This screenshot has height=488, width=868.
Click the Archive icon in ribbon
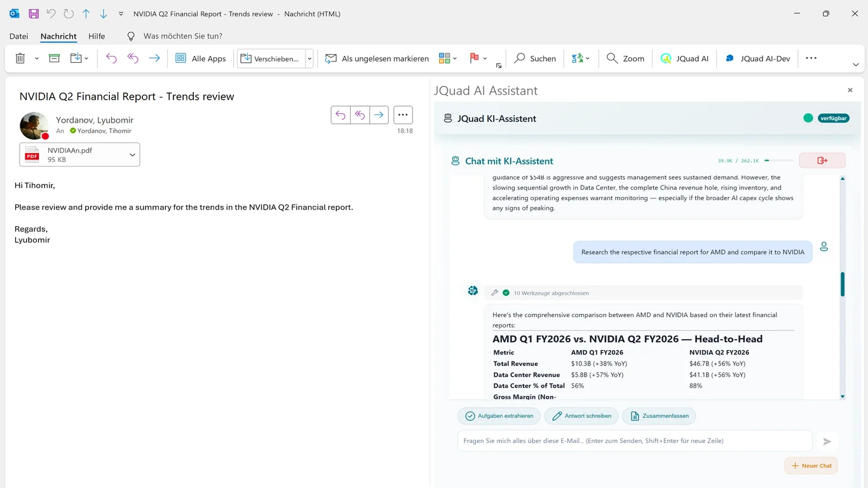coord(55,58)
